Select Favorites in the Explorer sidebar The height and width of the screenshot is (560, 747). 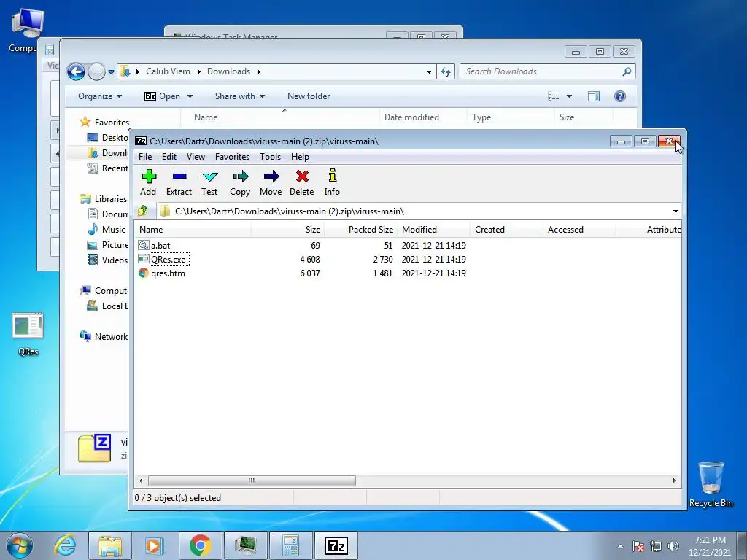104,122
